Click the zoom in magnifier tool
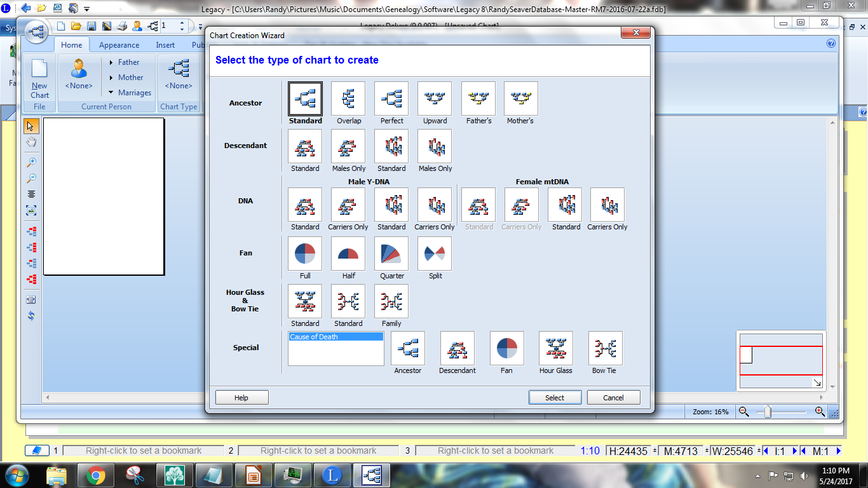This screenshot has height=488, width=868. [x=31, y=162]
